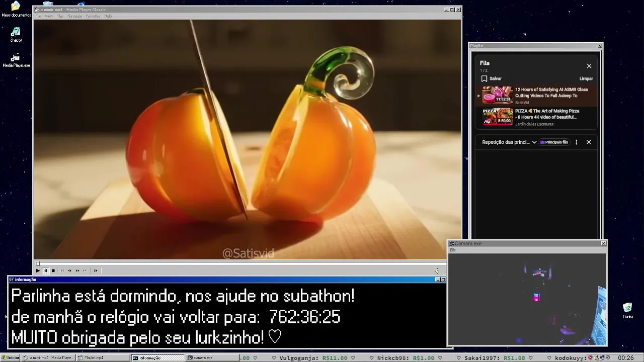Open the three-dot menu in chat replay panel
The image size is (644, 362).
click(x=577, y=142)
